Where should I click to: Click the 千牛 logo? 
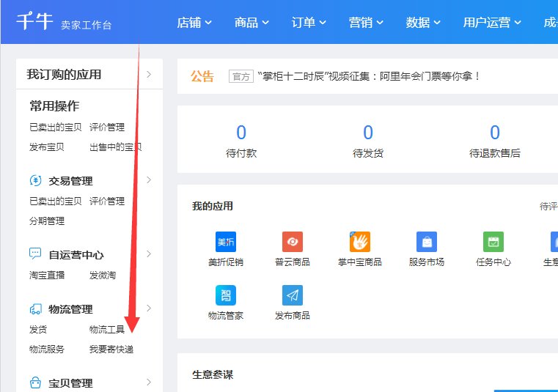(x=34, y=21)
